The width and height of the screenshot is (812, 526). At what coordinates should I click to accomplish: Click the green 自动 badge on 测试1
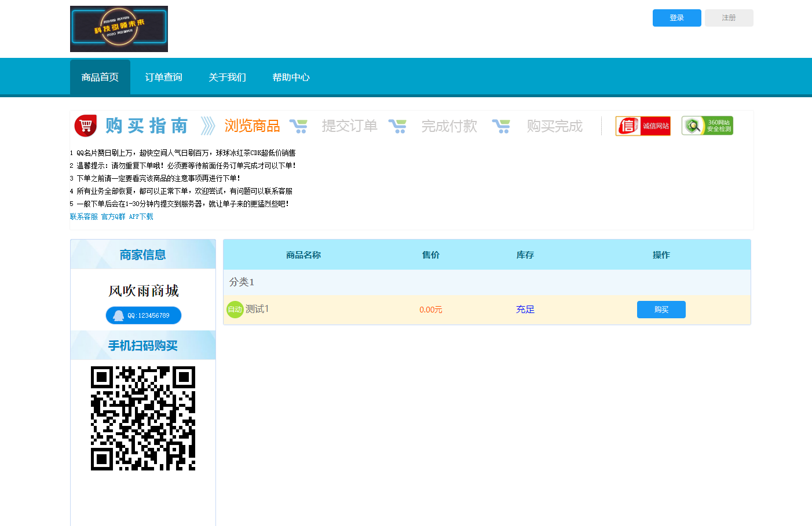tap(235, 309)
